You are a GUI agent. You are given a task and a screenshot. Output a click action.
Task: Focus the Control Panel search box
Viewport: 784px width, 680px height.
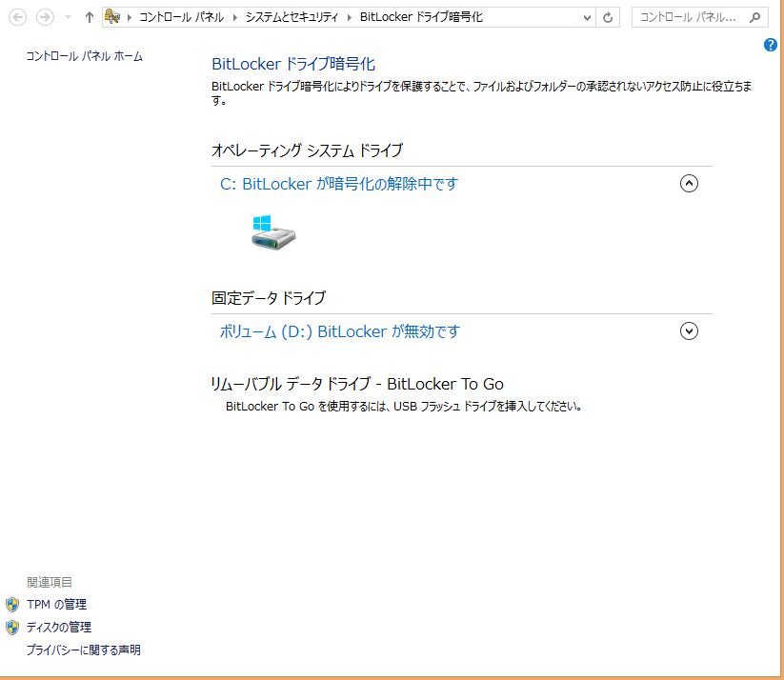[699, 17]
